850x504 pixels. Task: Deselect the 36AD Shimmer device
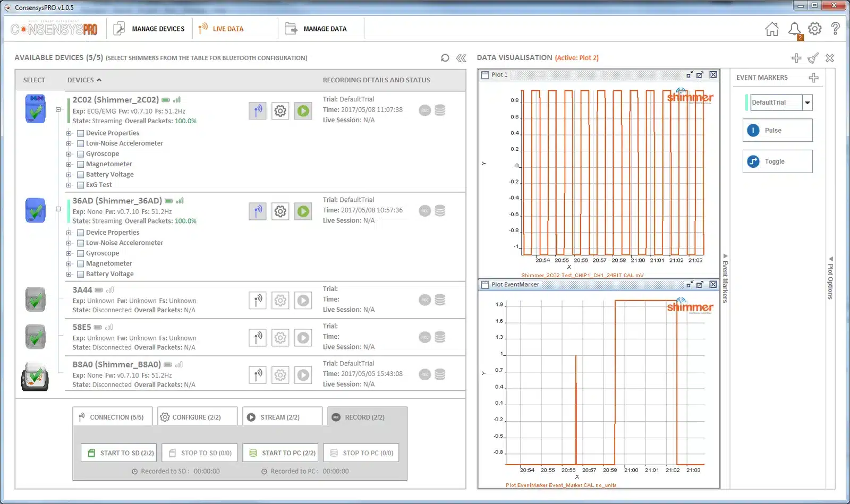[x=36, y=210]
